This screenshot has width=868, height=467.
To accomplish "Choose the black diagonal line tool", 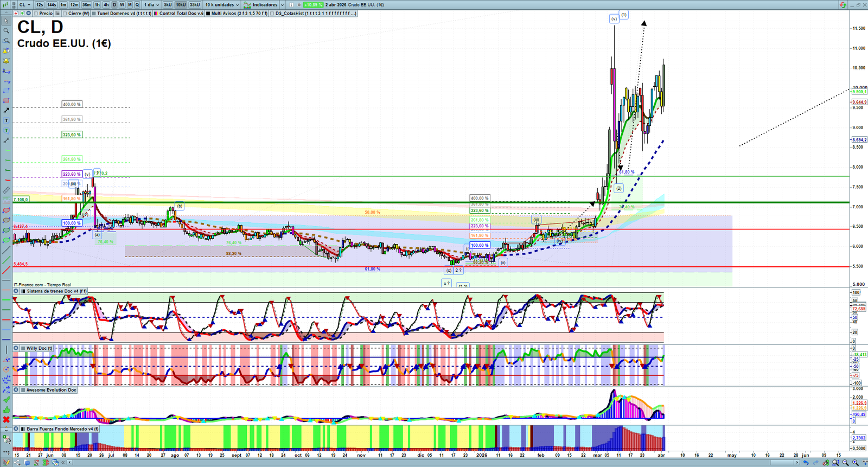I will click(x=6, y=250).
